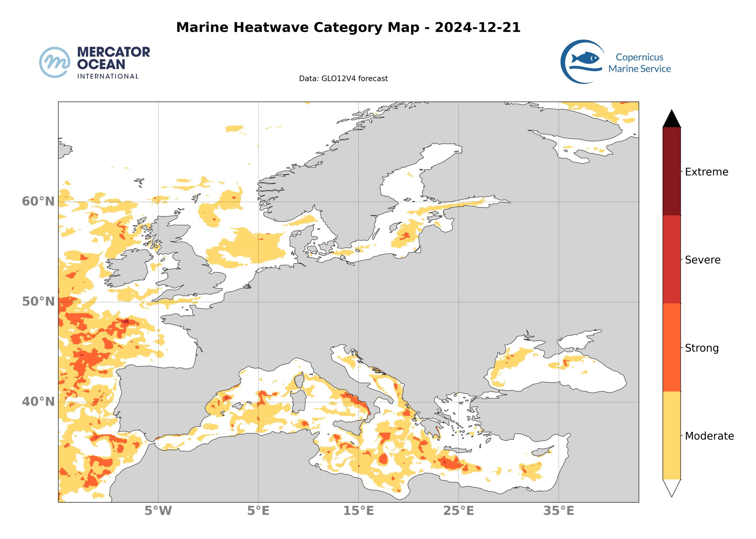Click the map title text

point(348,27)
